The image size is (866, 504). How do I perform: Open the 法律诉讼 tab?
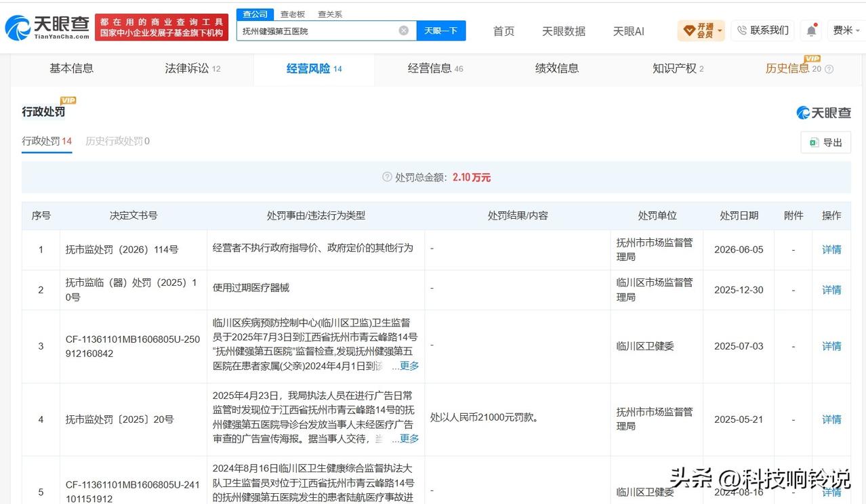[192, 68]
